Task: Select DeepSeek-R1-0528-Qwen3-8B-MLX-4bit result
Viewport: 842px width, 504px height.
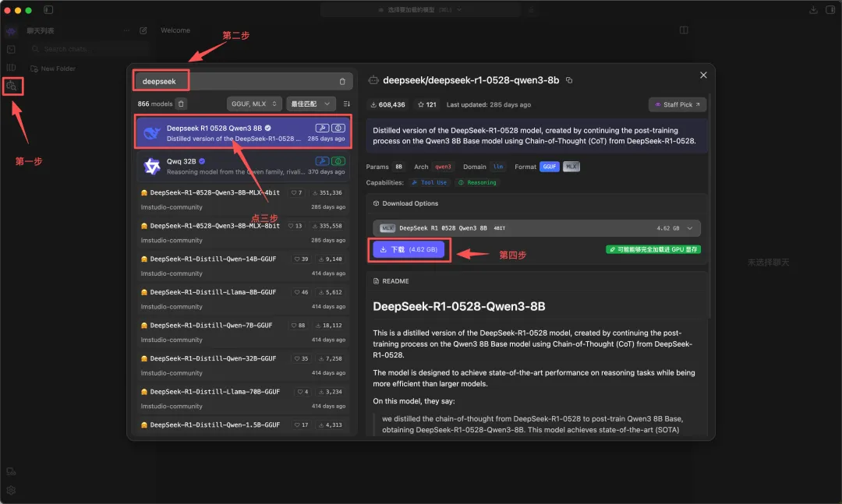Action: pos(243,199)
